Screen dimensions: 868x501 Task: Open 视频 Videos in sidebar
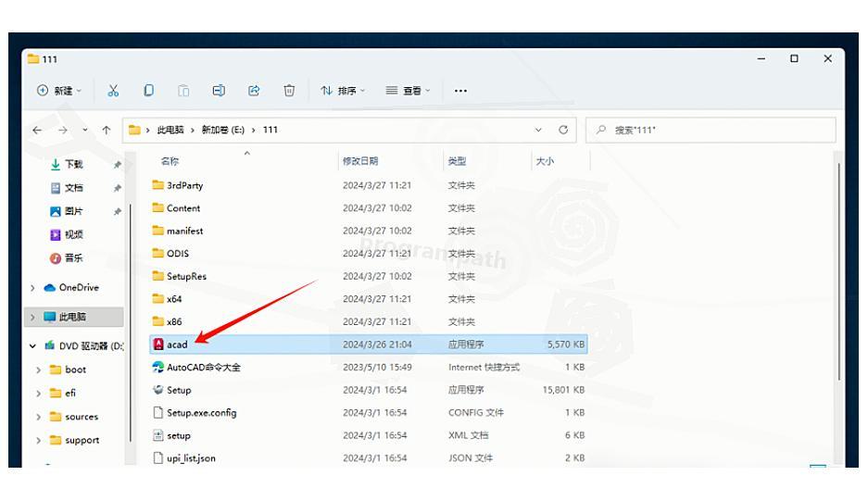click(73, 234)
